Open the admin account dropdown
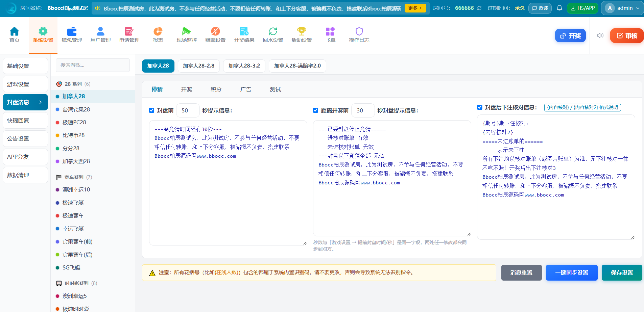The height and width of the screenshot is (312, 644). tap(622, 8)
